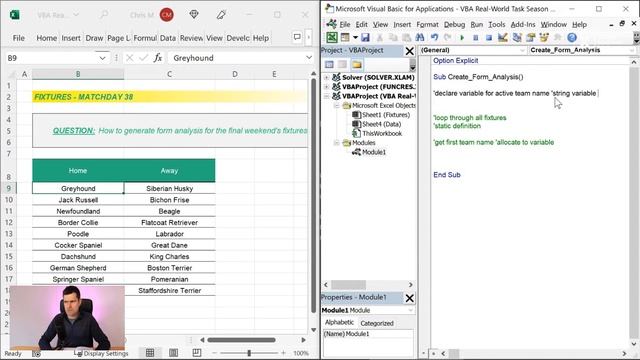Click Microsoft 365 diamond icon in Excel title bar
This screenshot has width=640, height=360.
pos(194,15)
